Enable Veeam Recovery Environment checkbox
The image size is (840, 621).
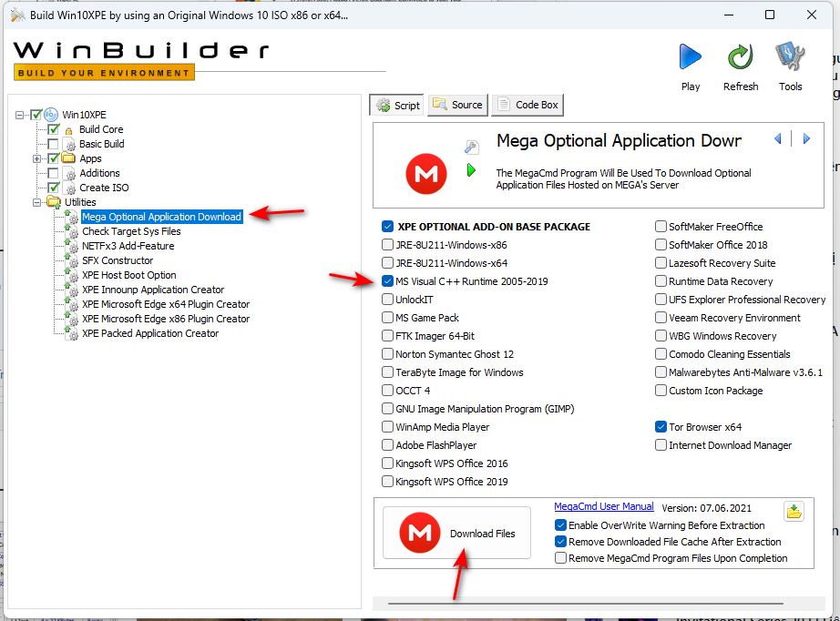[x=661, y=318]
